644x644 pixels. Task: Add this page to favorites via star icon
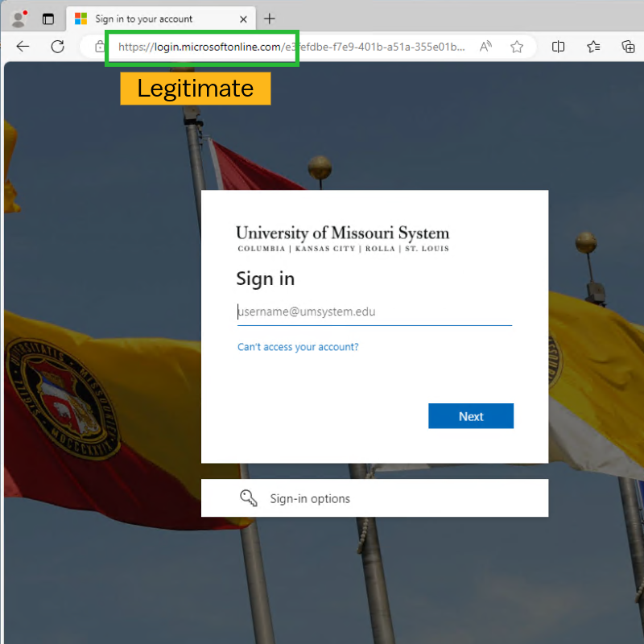click(517, 47)
